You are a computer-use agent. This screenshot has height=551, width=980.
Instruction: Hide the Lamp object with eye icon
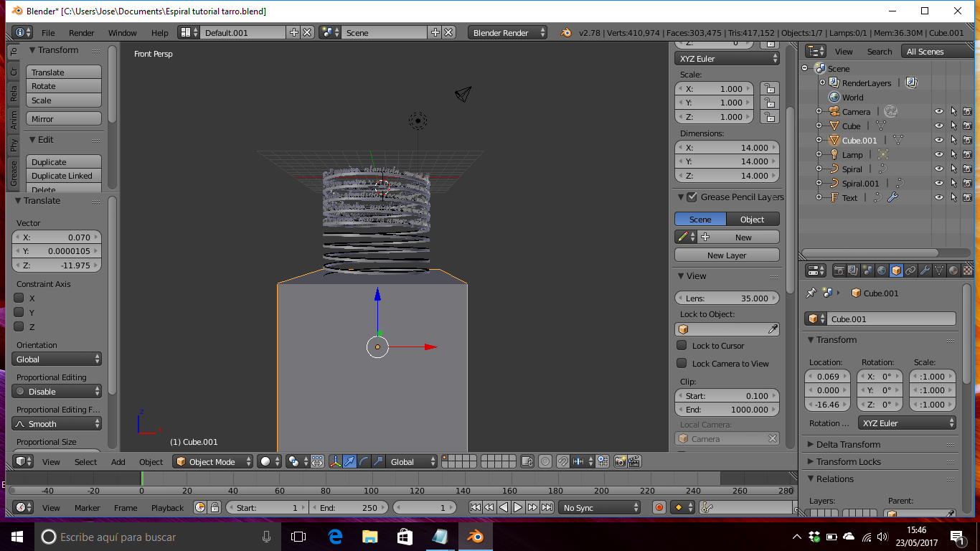tap(938, 154)
